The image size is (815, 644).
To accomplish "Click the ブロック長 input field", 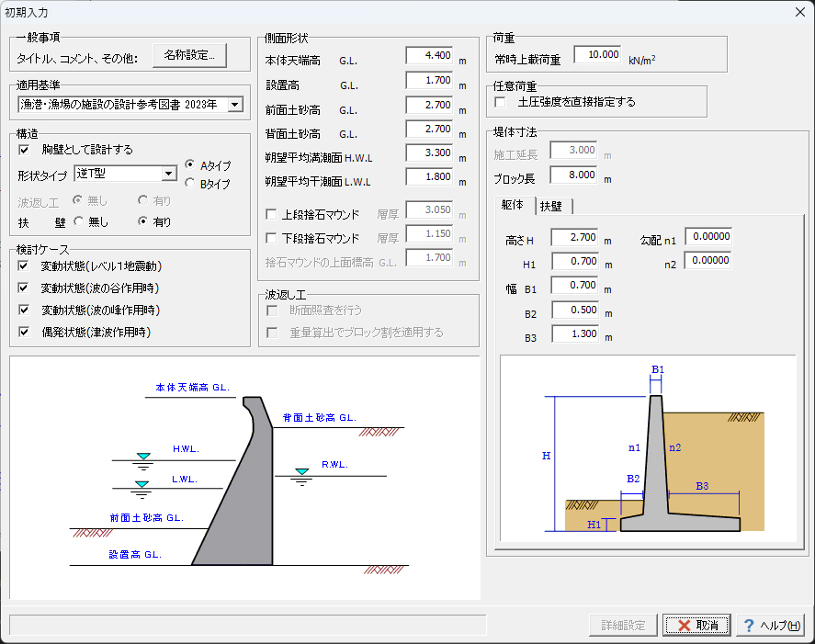I will (574, 175).
